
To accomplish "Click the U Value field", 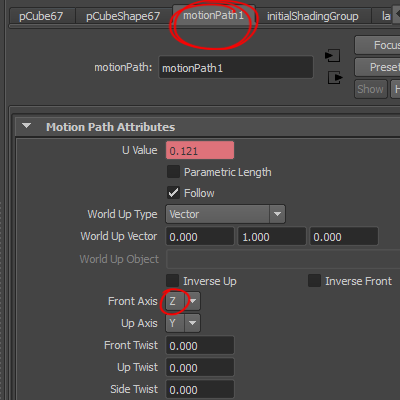I will 200,150.
